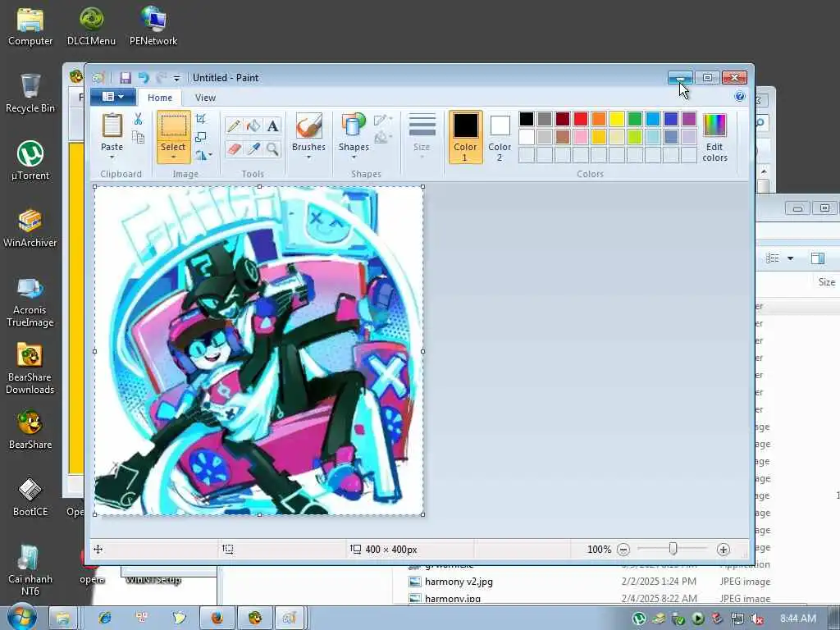
Task: Click the Paste clipboard icon
Action: click(112, 126)
